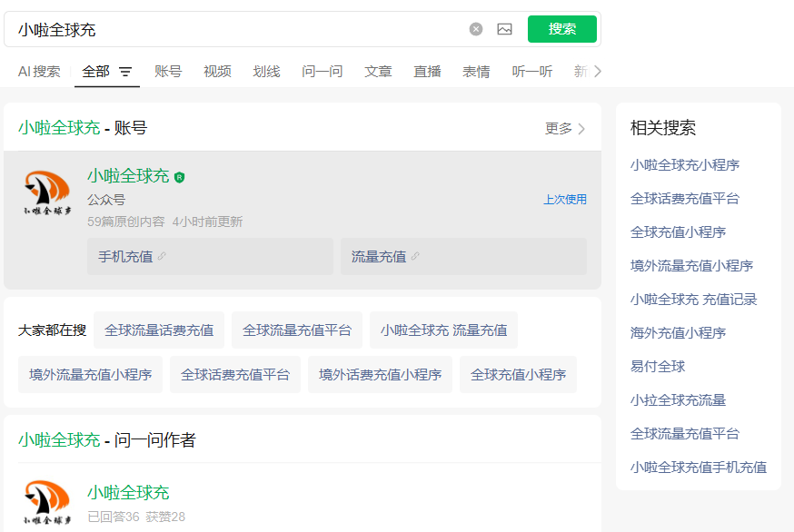794x532 pixels.
Task: Click the green 搜索 button
Action: pyautogui.click(x=562, y=29)
